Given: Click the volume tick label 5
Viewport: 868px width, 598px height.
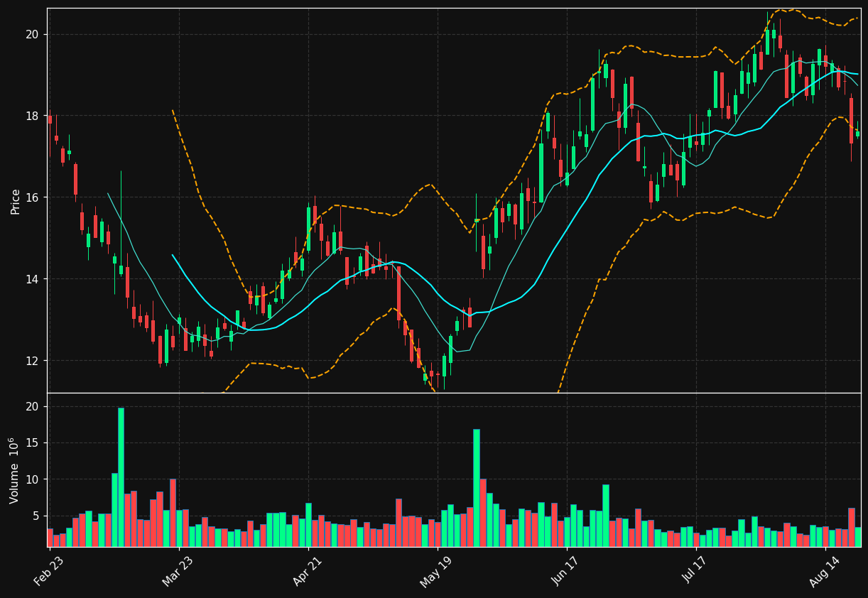Looking at the screenshot, I should coord(36,516).
